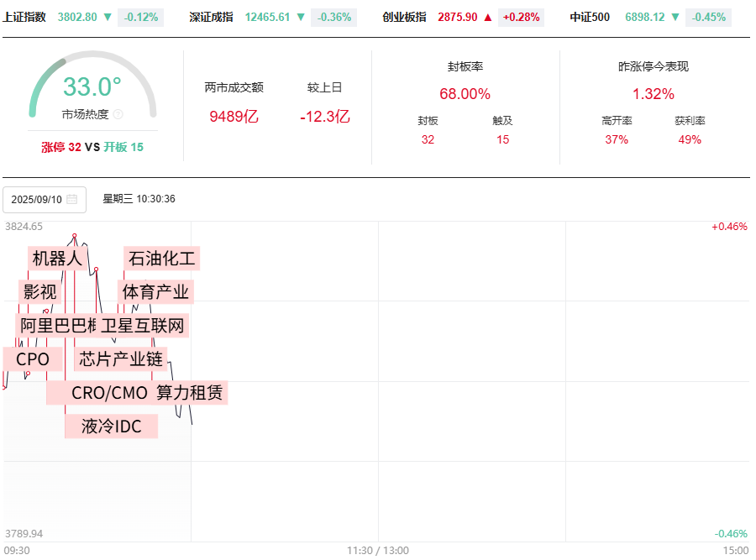This screenshot has width=756, height=560.
Task: Click the help icon beside 市场热度
Action: tap(118, 114)
